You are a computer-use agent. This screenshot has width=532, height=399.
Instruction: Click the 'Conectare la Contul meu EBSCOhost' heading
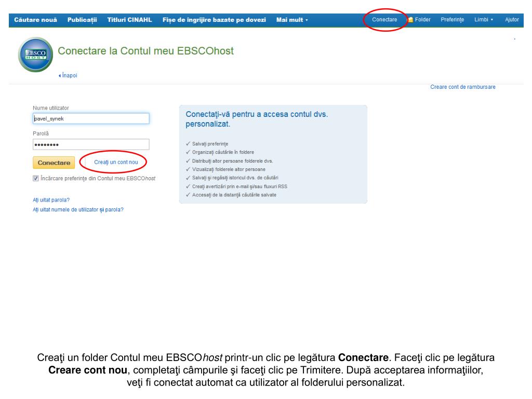[x=145, y=51]
